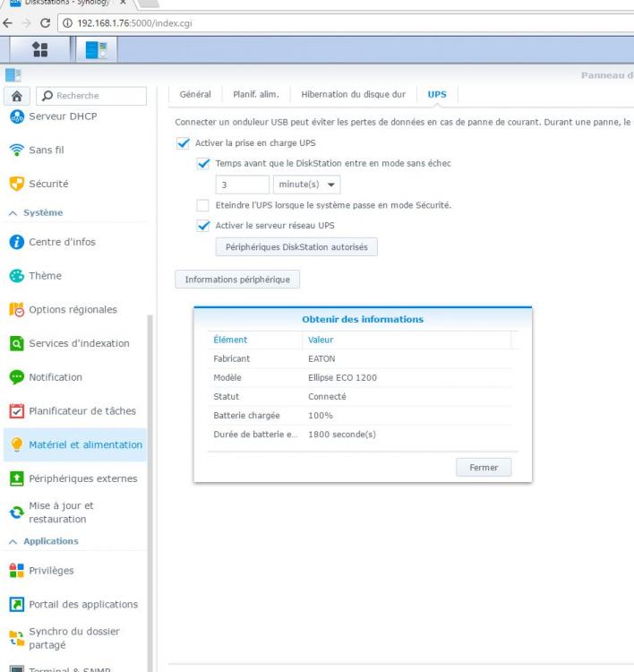Image resolution: width=634 pixels, height=672 pixels.
Task: Click Périphériques DiskStation autorisés button
Action: 296,247
